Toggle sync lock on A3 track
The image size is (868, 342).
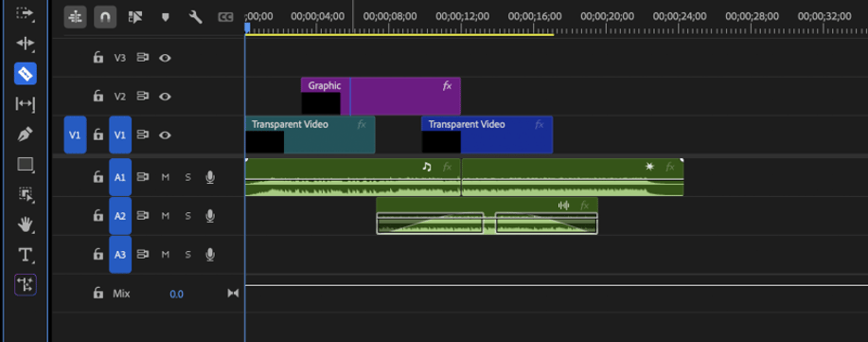pos(143,255)
